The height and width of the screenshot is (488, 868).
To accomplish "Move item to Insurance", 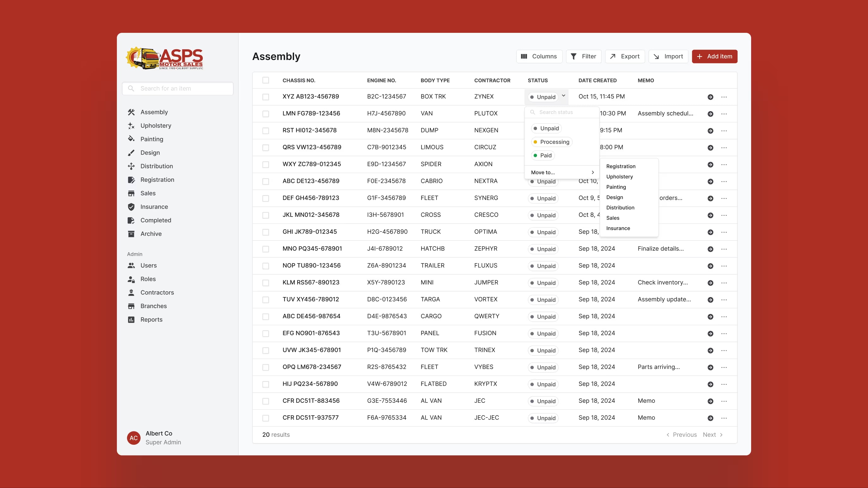I will click(618, 228).
